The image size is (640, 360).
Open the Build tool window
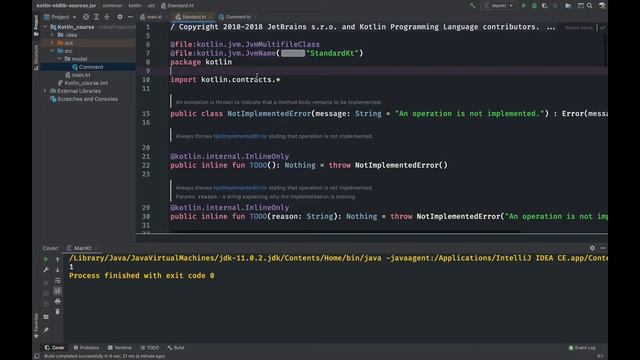tap(176, 348)
